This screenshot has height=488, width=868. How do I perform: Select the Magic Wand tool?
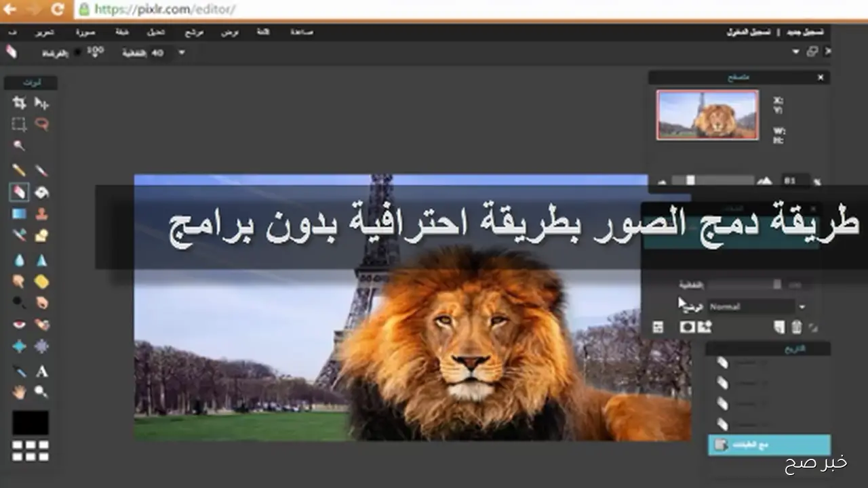tap(19, 145)
